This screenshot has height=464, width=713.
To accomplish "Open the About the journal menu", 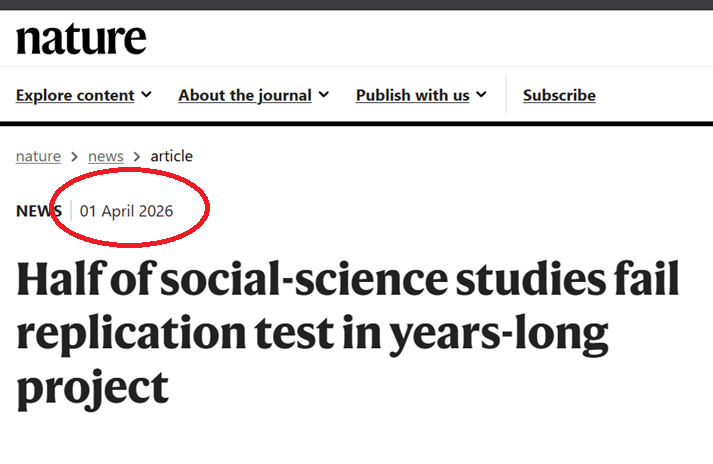I will coord(245,95).
